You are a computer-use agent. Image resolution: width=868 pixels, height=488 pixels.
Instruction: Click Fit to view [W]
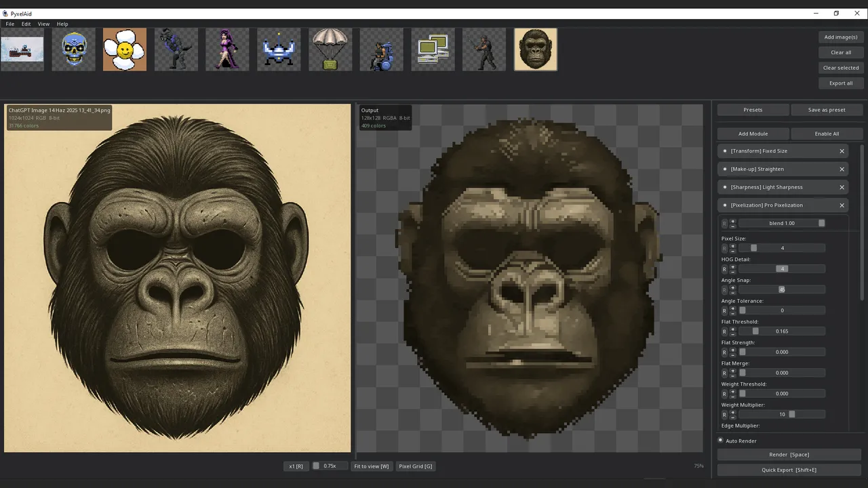coord(372,466)
